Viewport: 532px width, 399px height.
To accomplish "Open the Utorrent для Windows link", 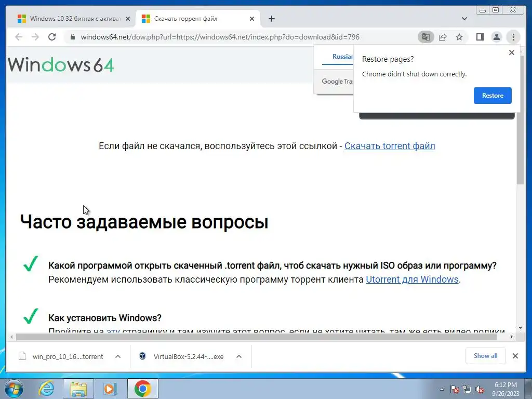I will (x=412, y=279).
